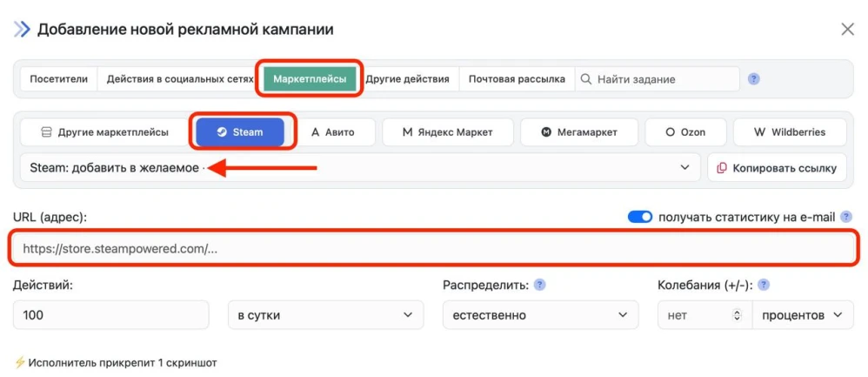The image size is (868, 377).
Task: Click the double-chevron logo icon in the header
Action: click(x=22, y=30)
